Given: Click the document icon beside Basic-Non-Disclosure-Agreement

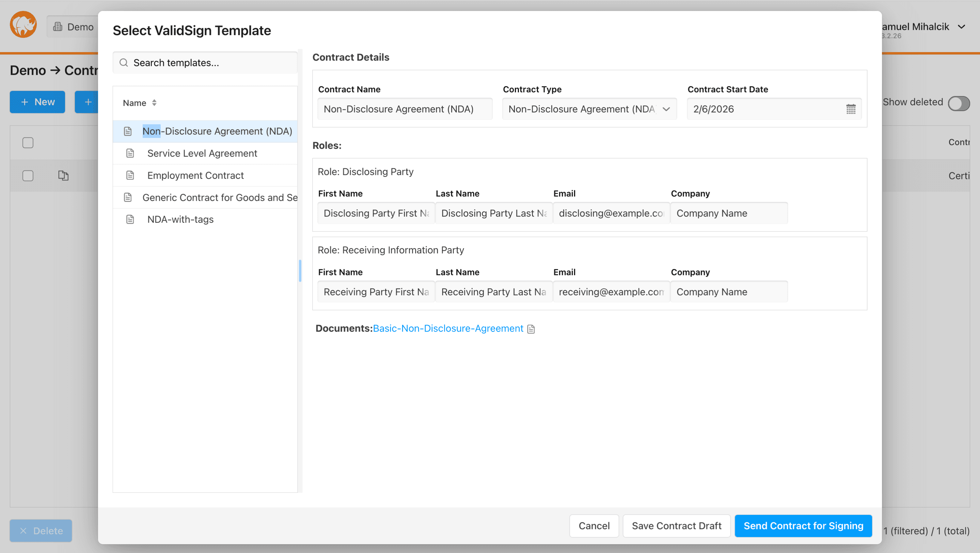Looking at the screenshot, I should (531, 329).
